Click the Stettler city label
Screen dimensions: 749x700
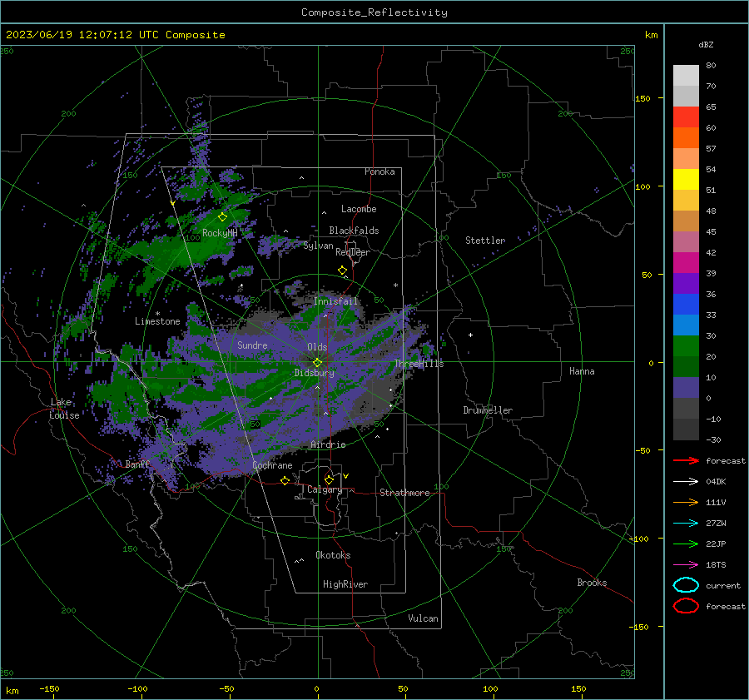[x=485, y=241]
